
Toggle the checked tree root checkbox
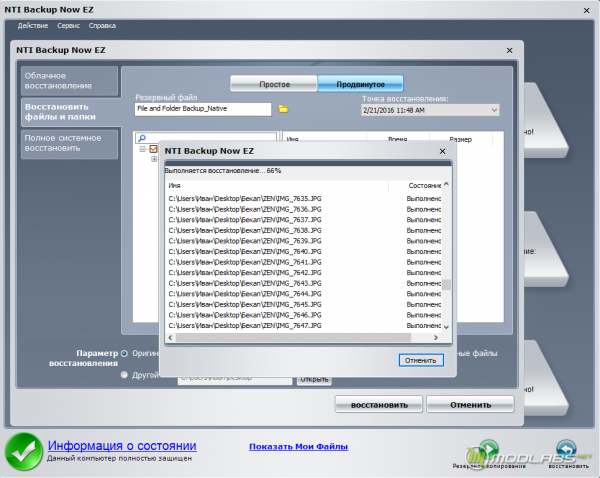pos(153,148)
